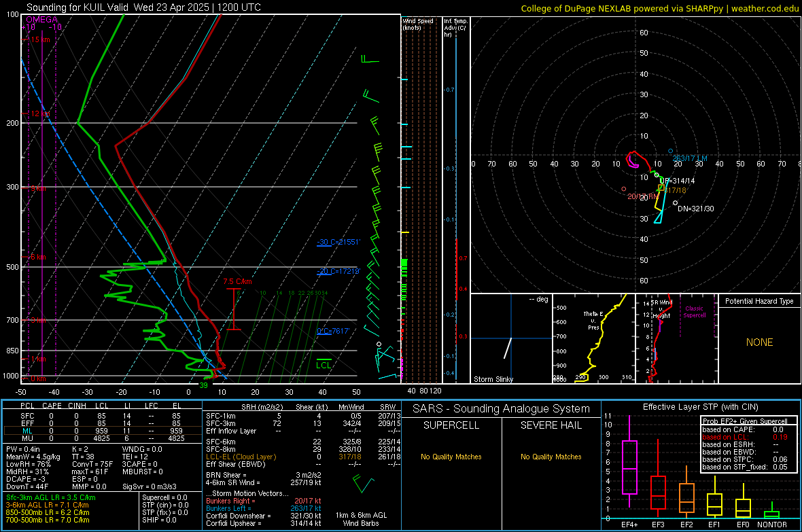The height and width of the screenshot is (532, 802).
Task: Click the 'PW = 0.4in' value
Action: pyautogui.click(x=23, y=449)
